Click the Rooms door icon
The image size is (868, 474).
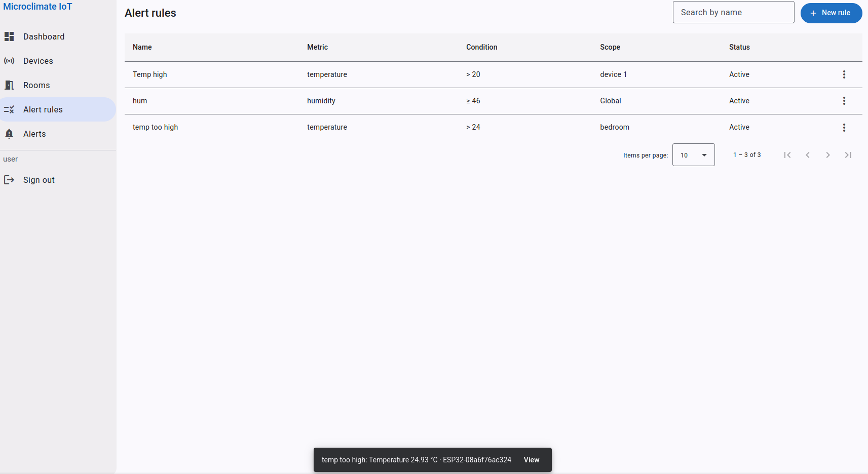[9, 85]
